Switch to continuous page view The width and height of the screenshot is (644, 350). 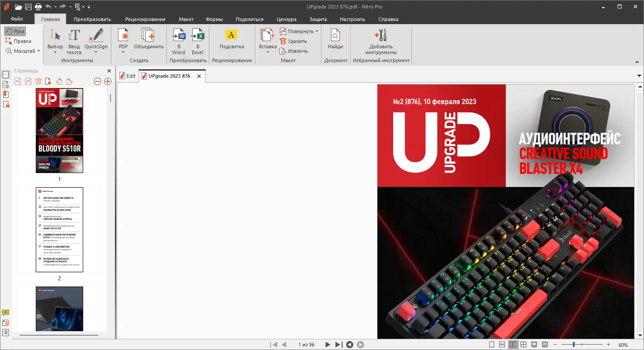(502, 345)
